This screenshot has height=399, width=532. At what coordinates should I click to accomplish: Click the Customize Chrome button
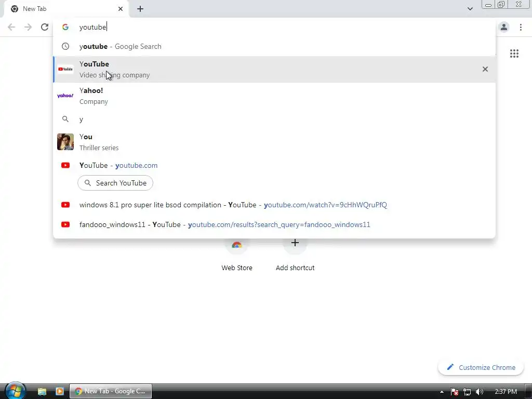tap(481, 367)
